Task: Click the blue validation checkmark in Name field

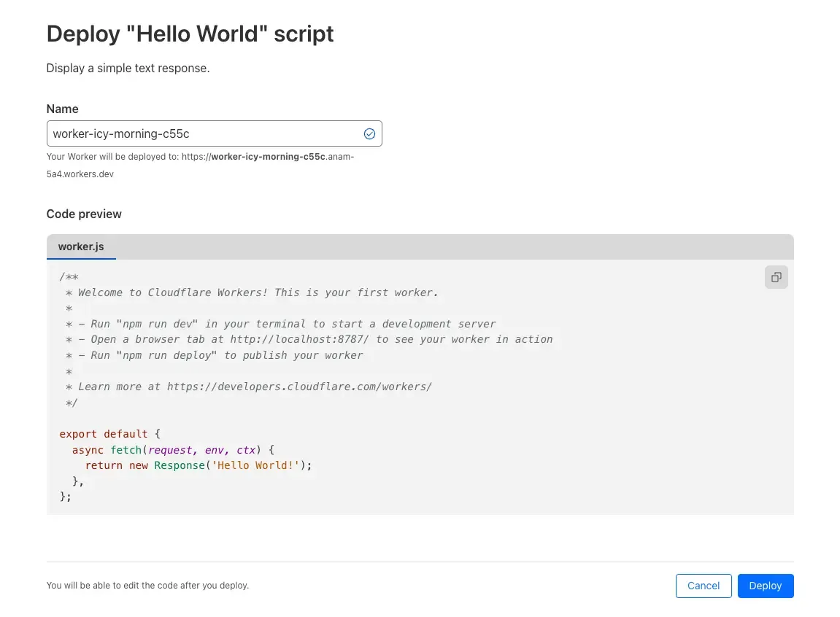Action: pos(369,133)
